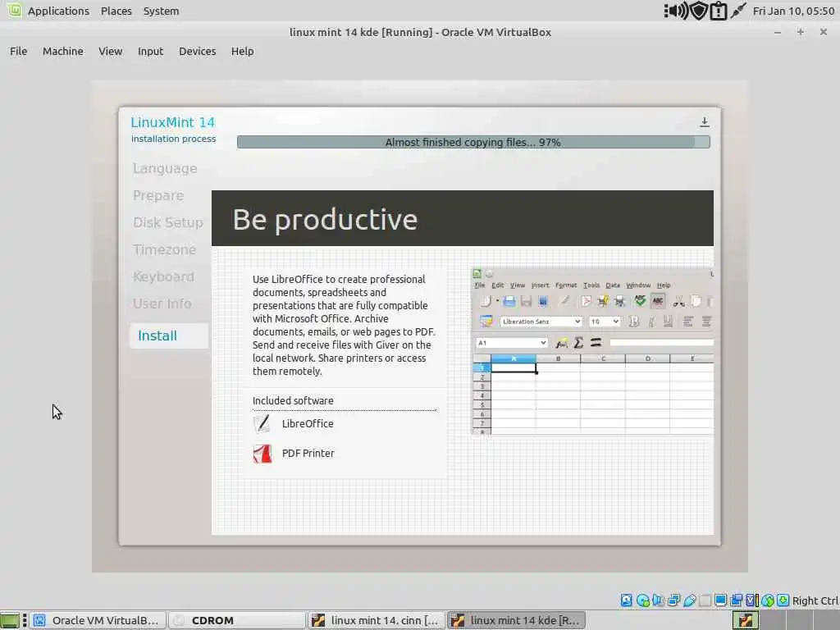Click the Timezone step in installer sidebar
The image size is (840, 630).
[164, 249]
